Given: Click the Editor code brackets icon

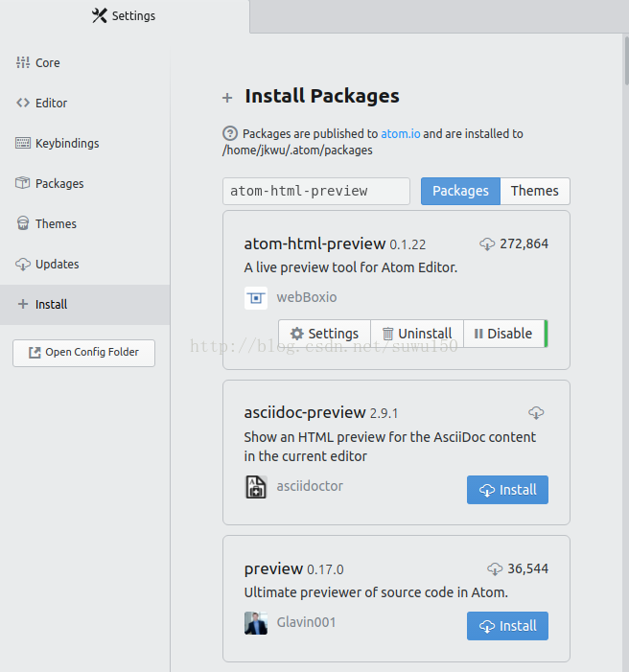Looking at the screenshot, I should tap(23, 103).
